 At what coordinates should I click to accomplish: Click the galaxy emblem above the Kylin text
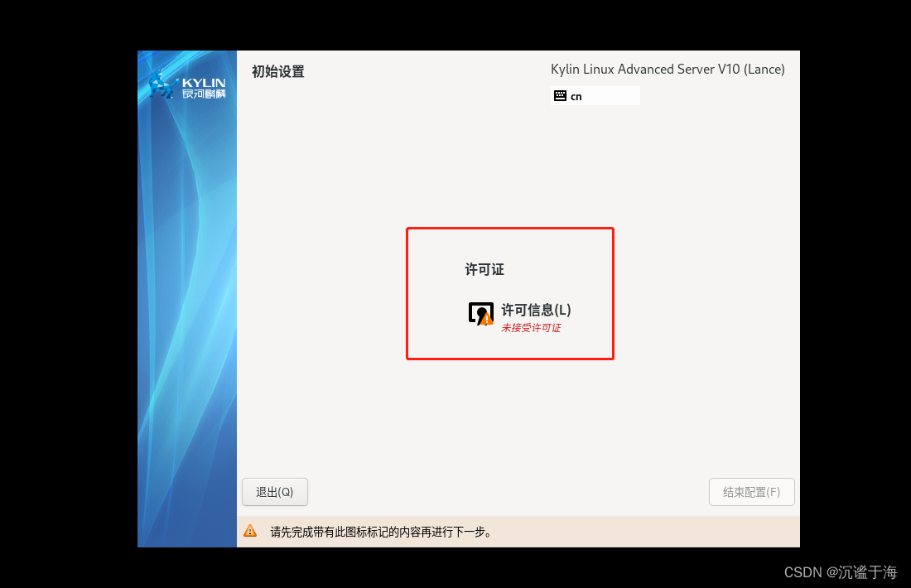tap(160, 83)
